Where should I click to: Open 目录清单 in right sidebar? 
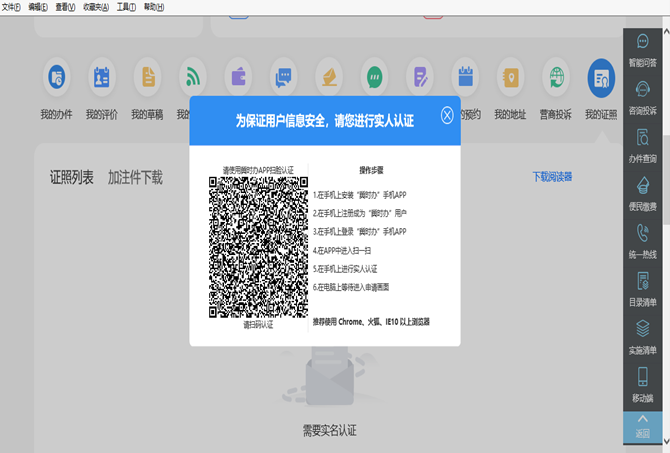tap(643, 288)
